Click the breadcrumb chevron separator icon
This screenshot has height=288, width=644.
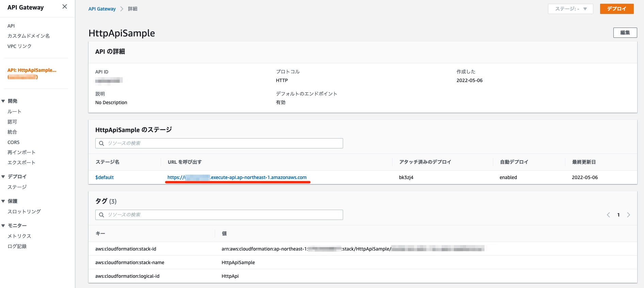pos(122,9)
